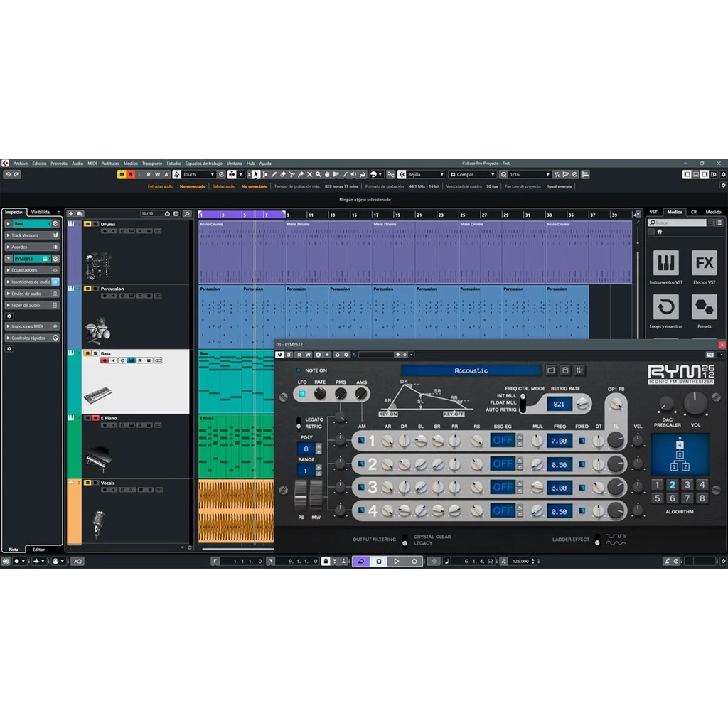Flip the Ladder Effect switch

[597, 540]
